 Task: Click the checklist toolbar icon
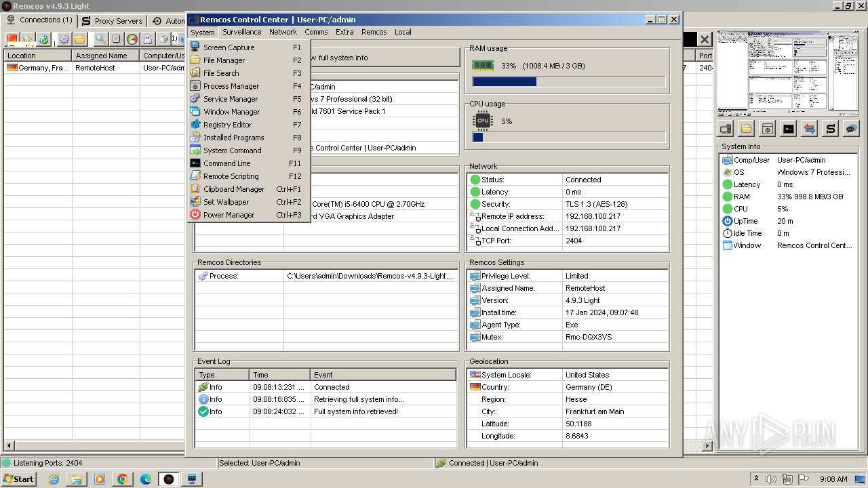tap(116, 39)
